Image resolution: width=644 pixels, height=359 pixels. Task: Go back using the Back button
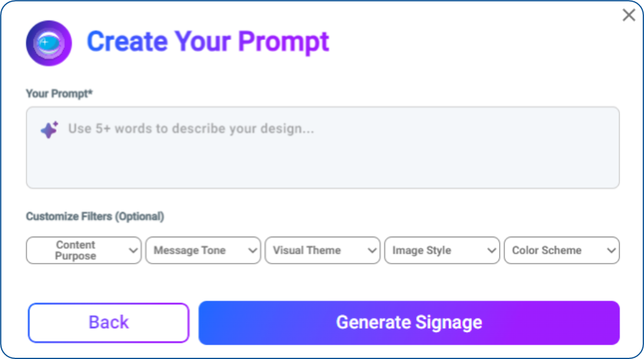pos(108,323)
